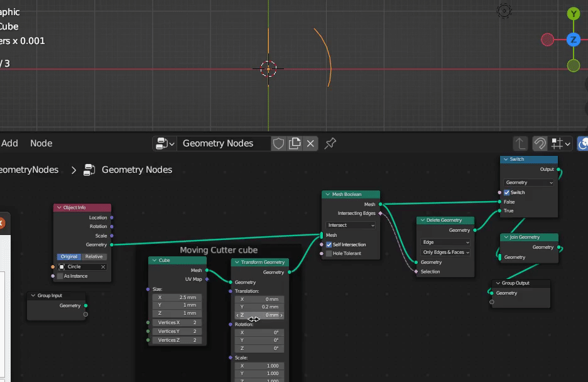The image size is (588, 382).
Task: Click the green Y axis gizmo handle
Action: [x=574, y=14]
